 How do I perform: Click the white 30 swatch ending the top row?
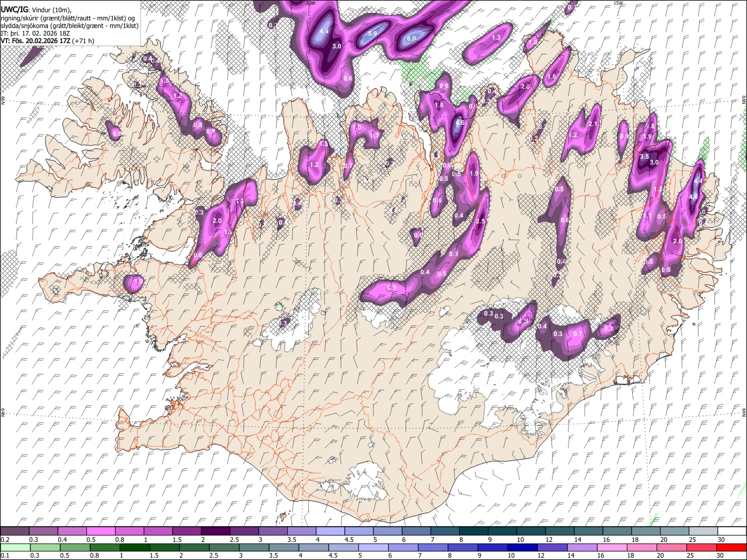pos(731,531)
